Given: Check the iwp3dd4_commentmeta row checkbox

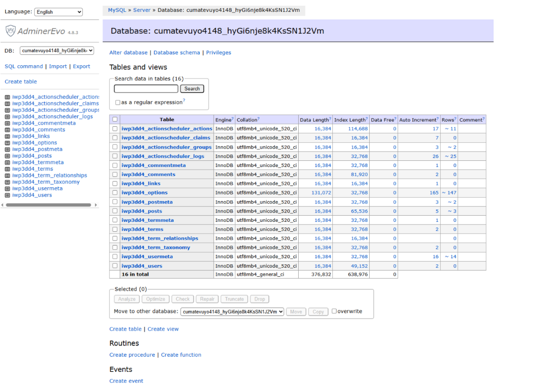Looking at the screenshot, I should [x=115, y=165].
